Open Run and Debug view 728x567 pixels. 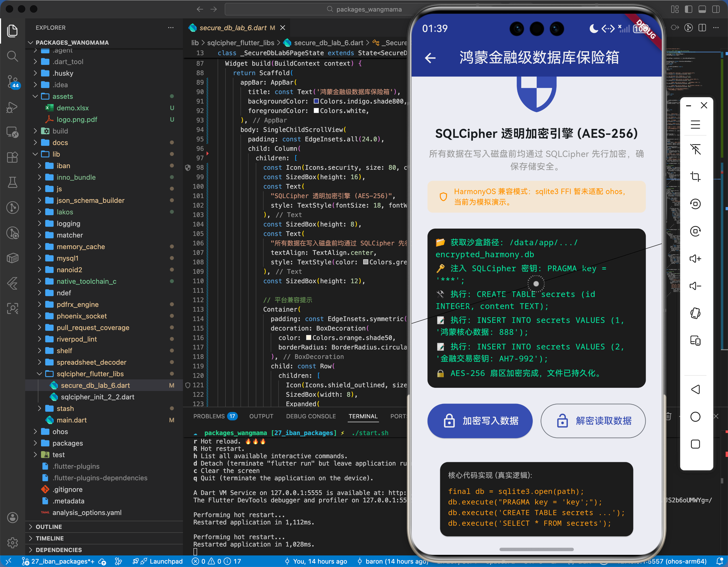coord(12,107)
